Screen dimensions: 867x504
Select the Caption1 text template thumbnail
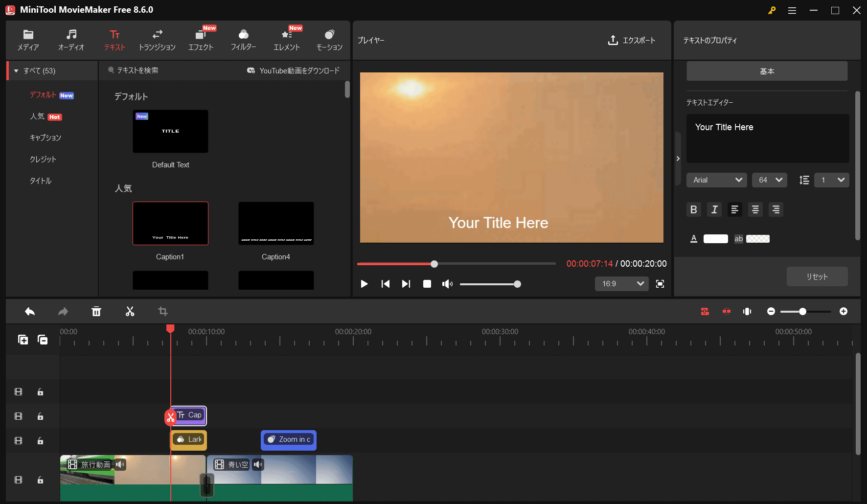click(x=170, y=223)
